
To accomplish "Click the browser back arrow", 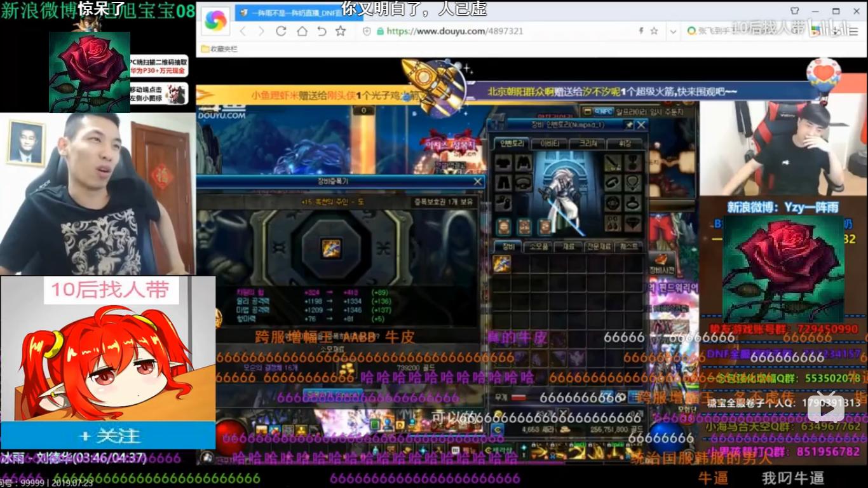I will click(x=242, y=31).
